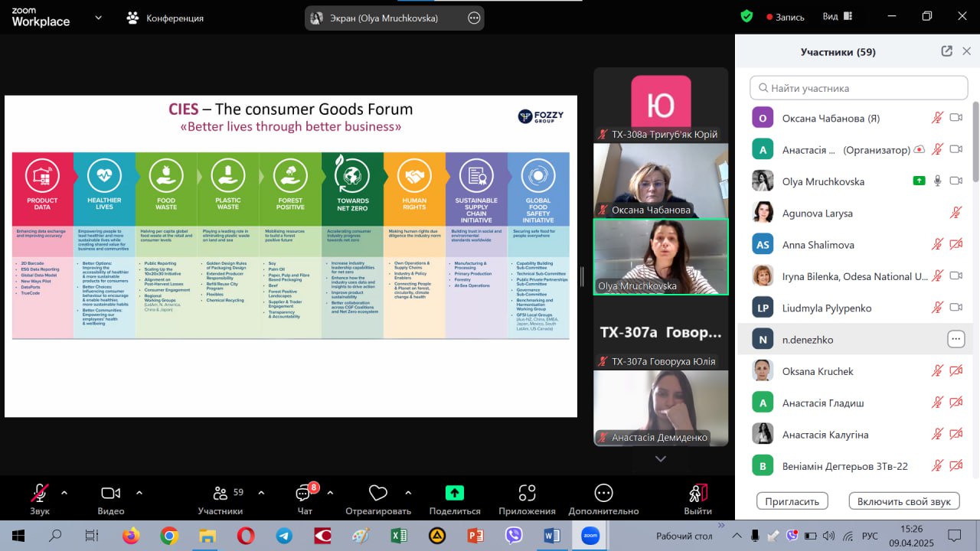Open Firefox from the taskbar
Viewport: 980px width, 551px height.
click(x=132, y=536)
